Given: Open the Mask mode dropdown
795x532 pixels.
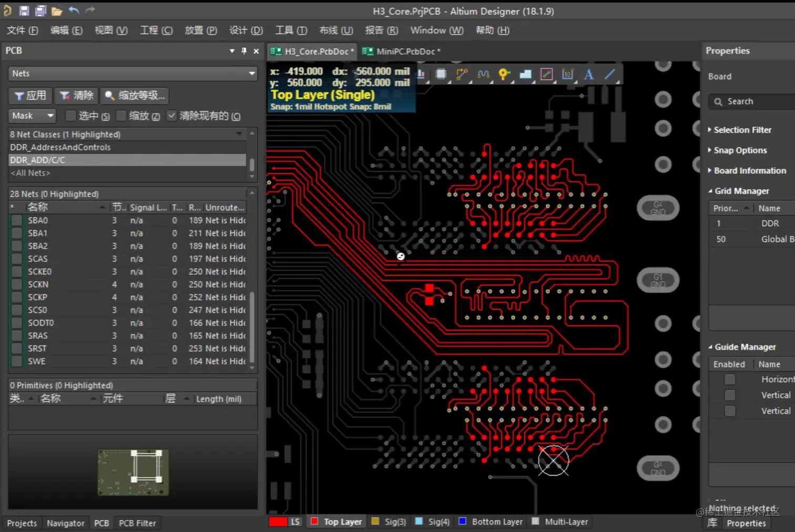Looking at the screenshot, I should (33, 116).
